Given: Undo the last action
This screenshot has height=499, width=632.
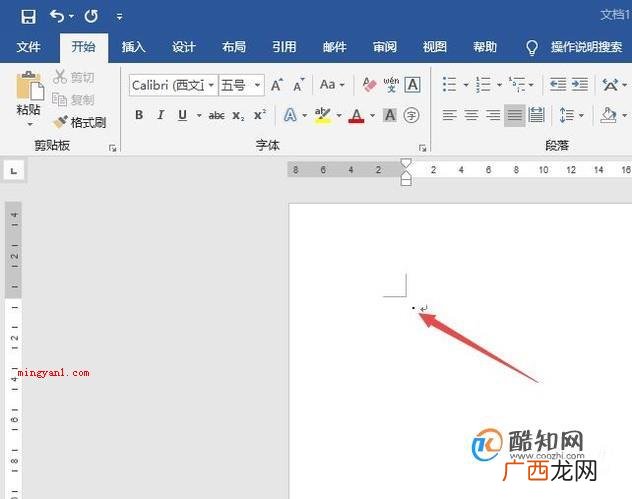Looking at the screenshot, I should click(57, 16).
